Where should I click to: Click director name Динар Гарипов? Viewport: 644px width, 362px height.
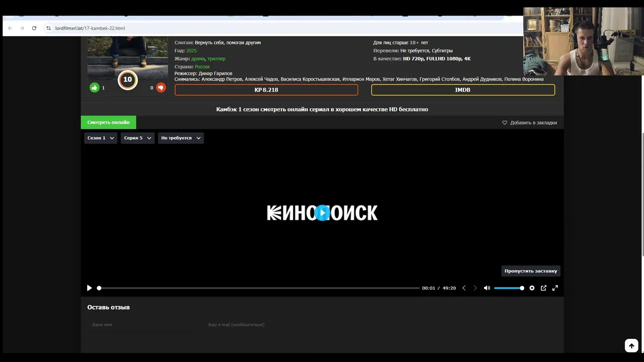[215, 73]
